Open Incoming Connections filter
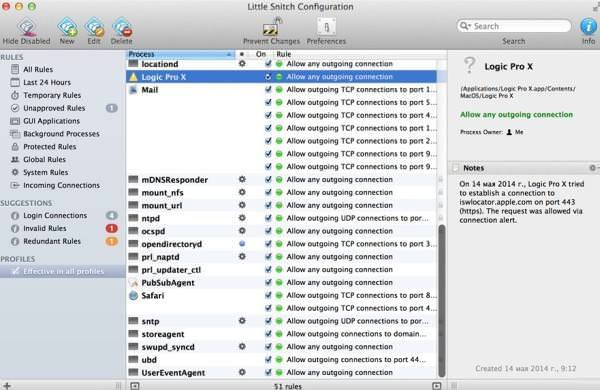The width and height of the screenshot is (600, 390). (61, 185)
